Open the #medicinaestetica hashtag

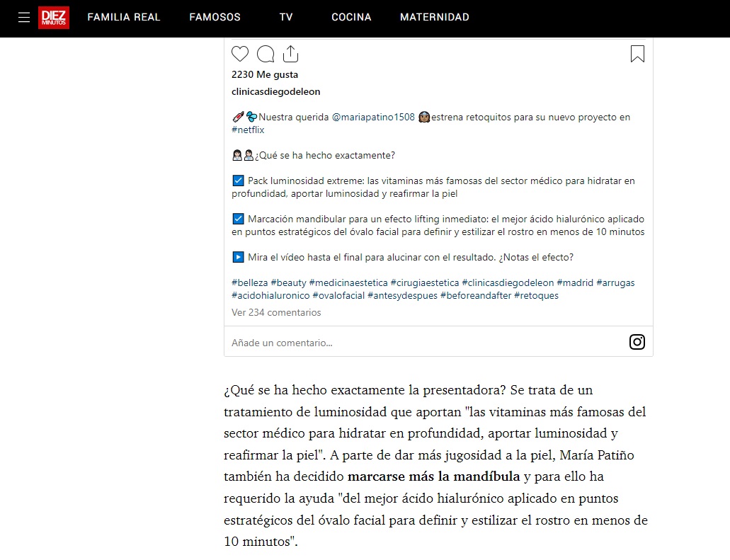coord(348,282)
